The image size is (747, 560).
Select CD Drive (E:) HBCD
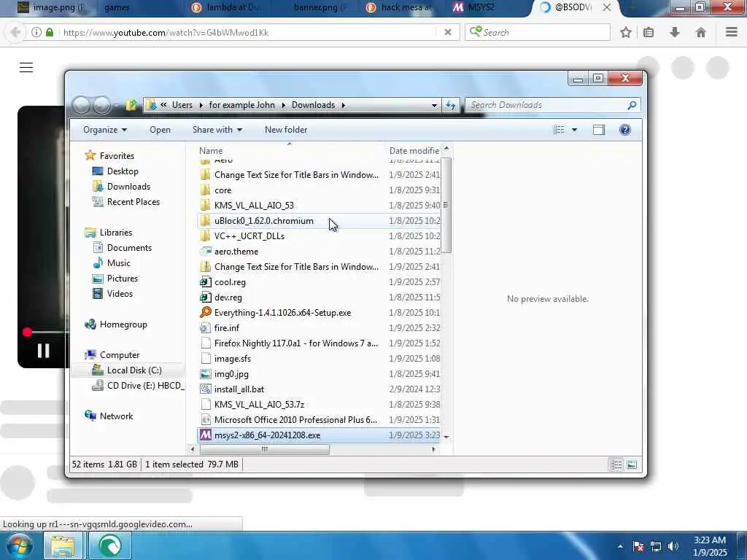tap(145, 386)
